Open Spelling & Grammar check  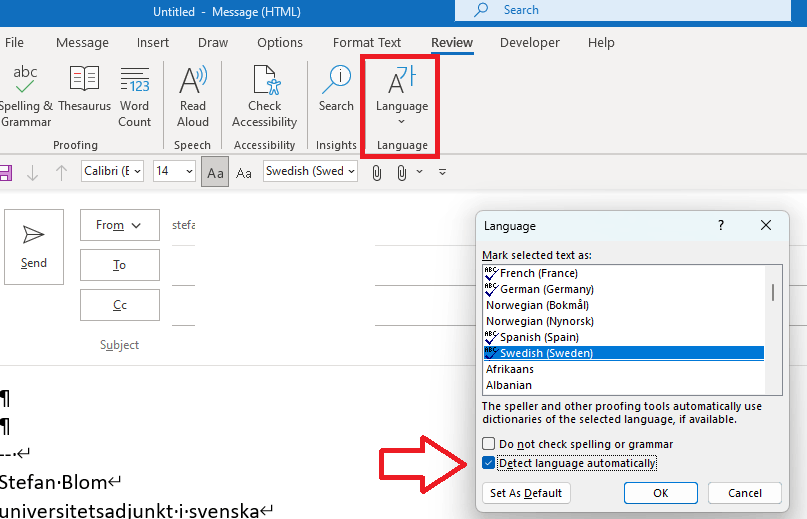[25, 96]
